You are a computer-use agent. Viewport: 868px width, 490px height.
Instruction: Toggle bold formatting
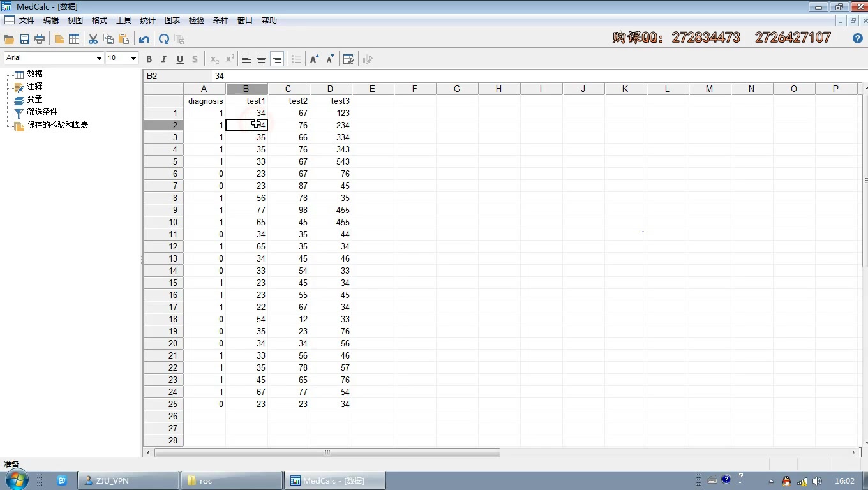point(149,59)
